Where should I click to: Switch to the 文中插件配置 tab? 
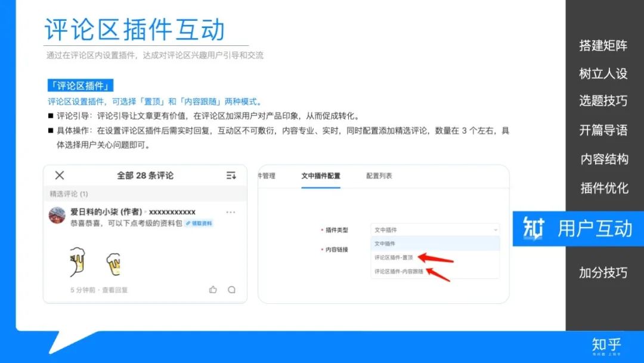pos(321,176)
